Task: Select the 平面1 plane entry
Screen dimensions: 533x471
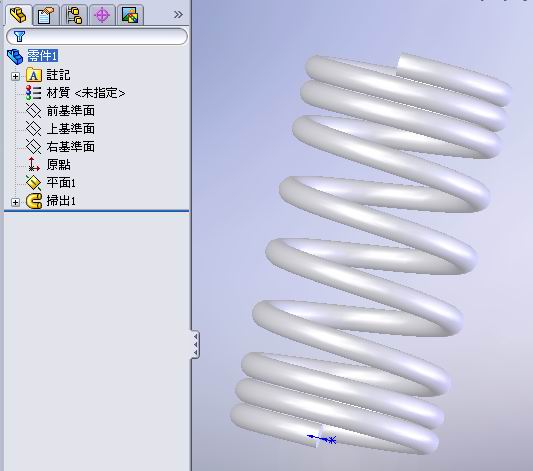Action: click(61, 183)
